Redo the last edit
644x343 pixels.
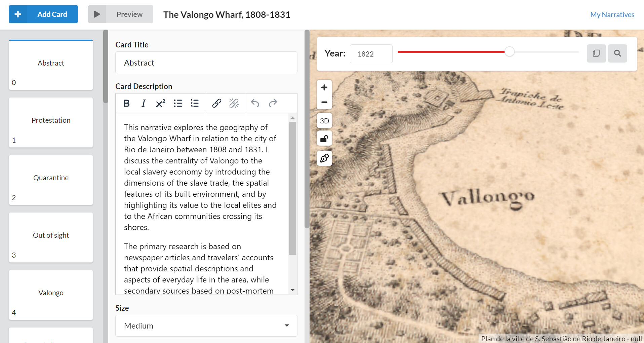[x=273, y=103]
